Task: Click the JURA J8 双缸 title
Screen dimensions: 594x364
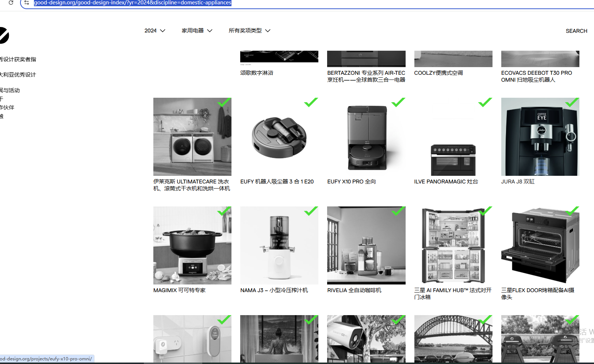Action: tap(518, 182)
